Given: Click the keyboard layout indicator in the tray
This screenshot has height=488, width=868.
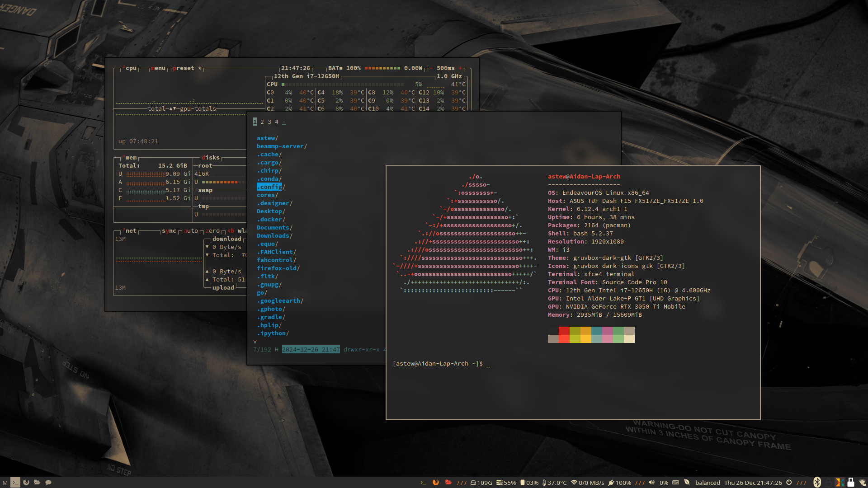Looking at the screenshot, I should [x=675, y=482].
